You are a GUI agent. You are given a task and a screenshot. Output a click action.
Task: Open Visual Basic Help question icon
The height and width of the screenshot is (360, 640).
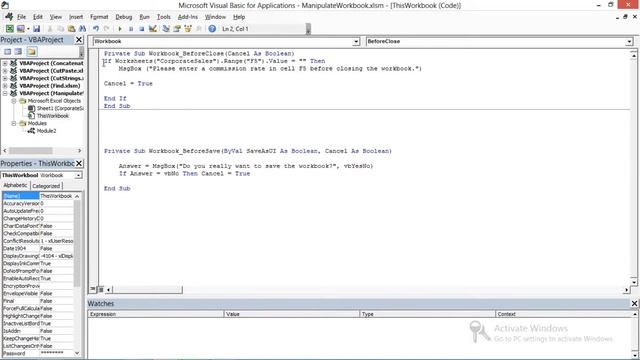[212, 29]
